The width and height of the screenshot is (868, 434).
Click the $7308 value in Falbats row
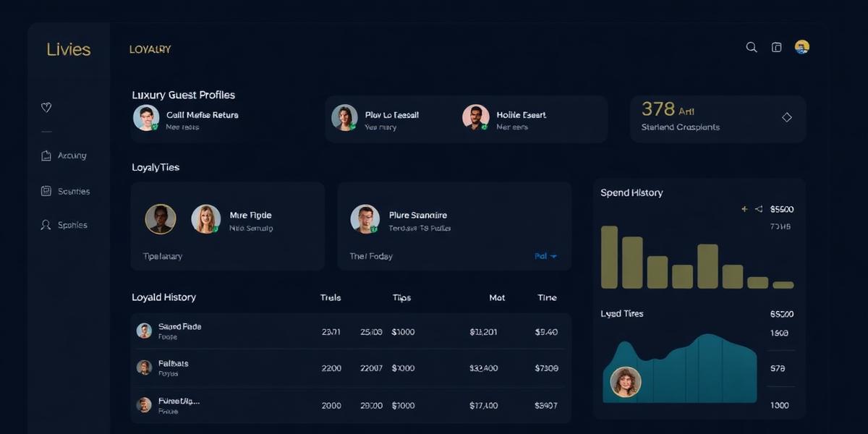[x=546, y=368]
